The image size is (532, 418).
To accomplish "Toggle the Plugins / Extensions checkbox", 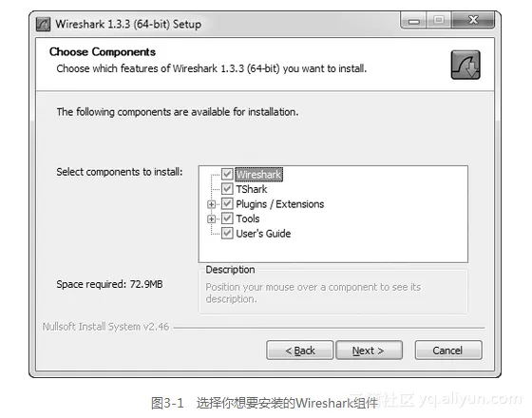I will pos(227,203).
